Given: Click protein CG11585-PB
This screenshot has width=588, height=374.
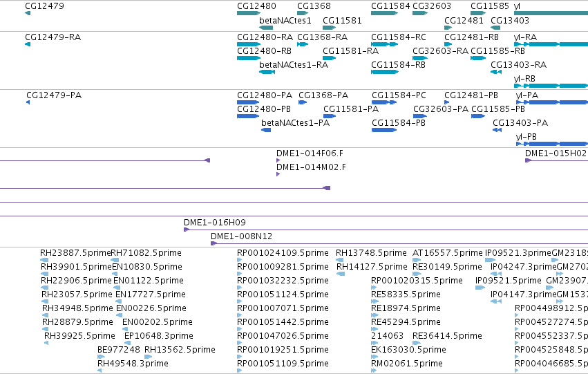Looking at the screenshot, I should tap(498, 109).
